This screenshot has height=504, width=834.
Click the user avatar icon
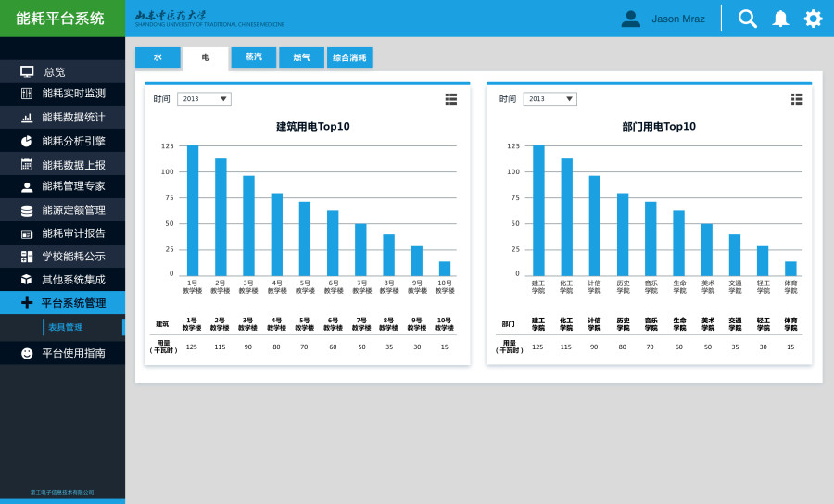coord(631,19)
